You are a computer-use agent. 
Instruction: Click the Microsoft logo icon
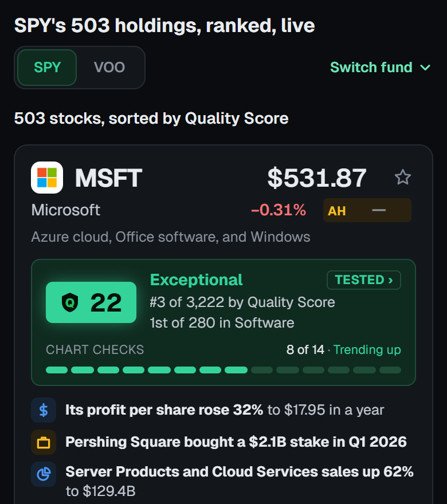tap(47, 178)
